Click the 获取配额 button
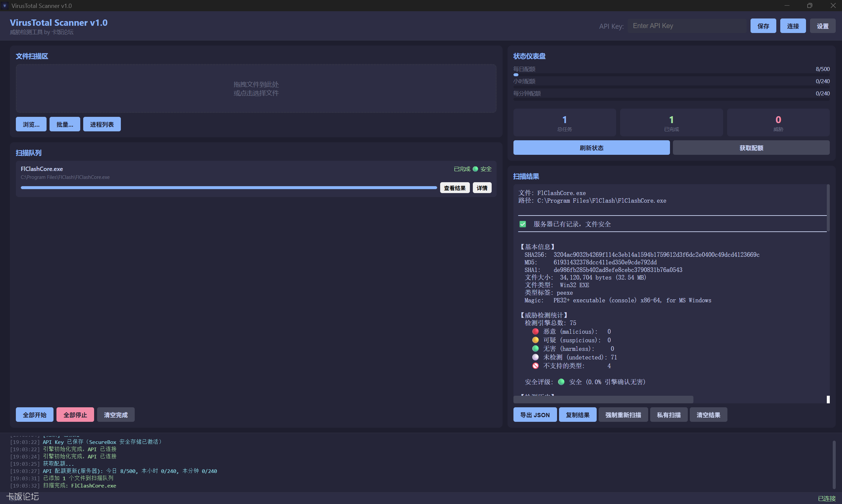The height and width of the screenshot is (504, 842). [751, 148]
